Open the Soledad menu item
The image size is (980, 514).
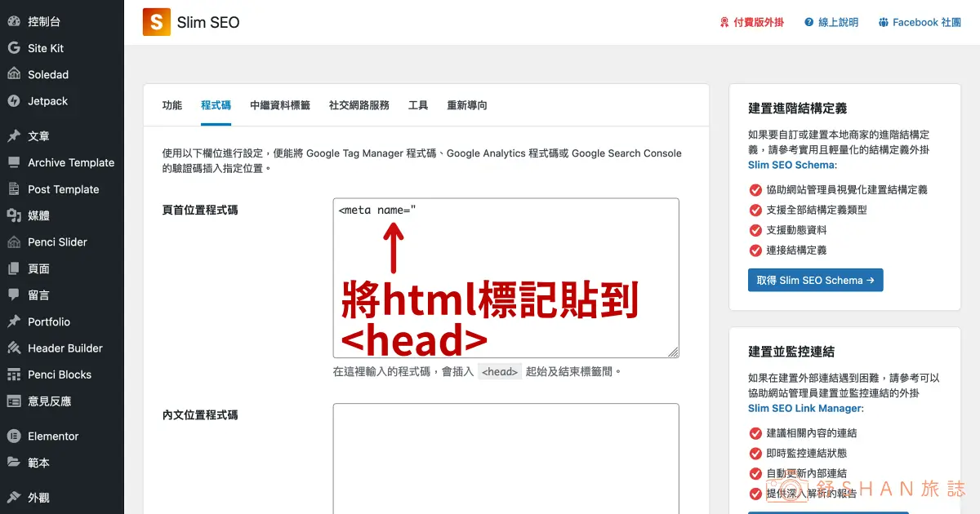point(62,74)
